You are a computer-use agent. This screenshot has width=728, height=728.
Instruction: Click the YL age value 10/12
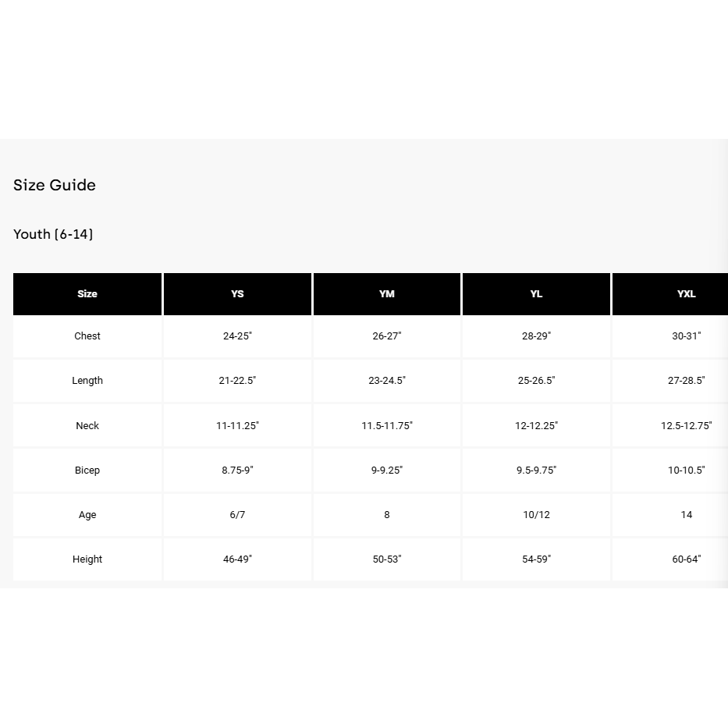pos(536,515)
